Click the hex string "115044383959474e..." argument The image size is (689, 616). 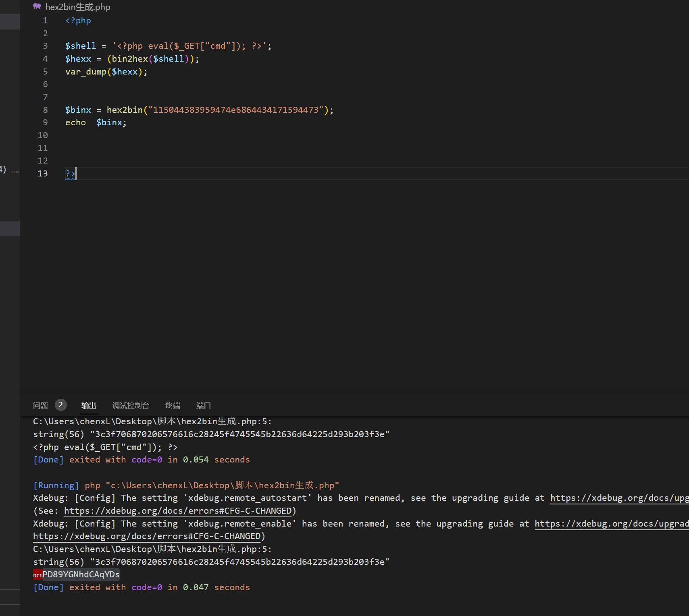tap(236, 110)
